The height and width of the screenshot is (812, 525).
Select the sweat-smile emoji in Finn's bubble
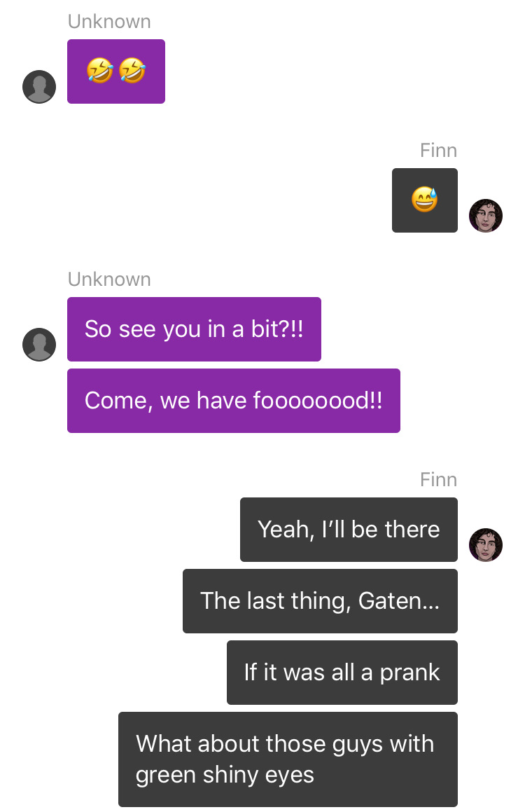425,200
